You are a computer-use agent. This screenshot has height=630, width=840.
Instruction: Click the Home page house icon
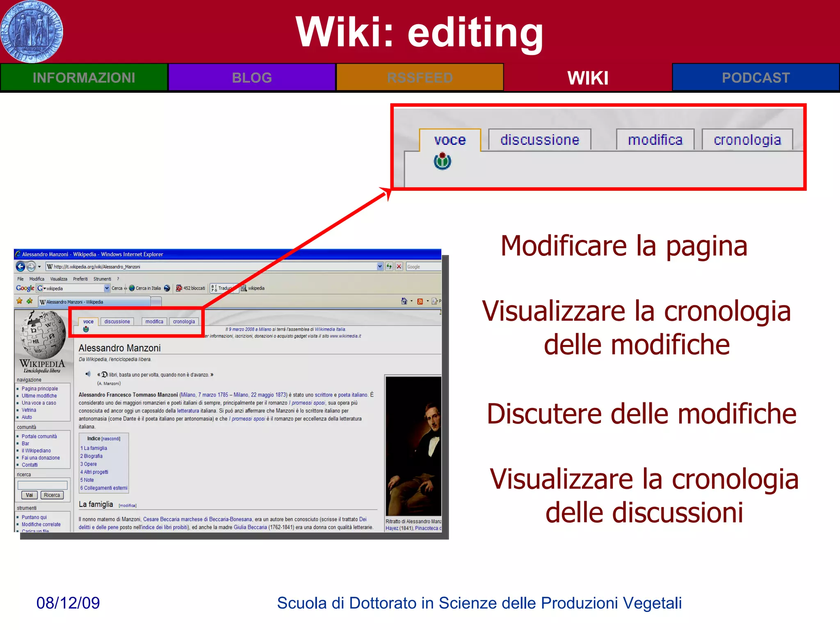pos(404,301)
